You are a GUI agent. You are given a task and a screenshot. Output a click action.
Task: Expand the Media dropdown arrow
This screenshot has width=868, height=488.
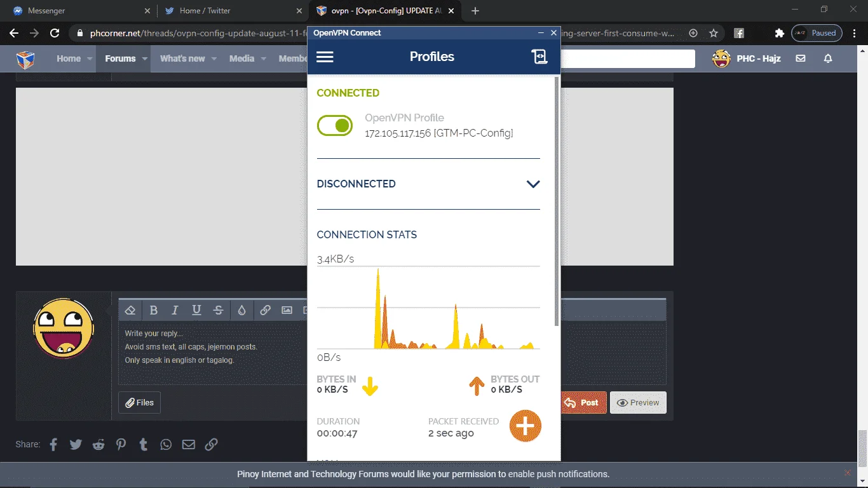click(x=264, y=58)
